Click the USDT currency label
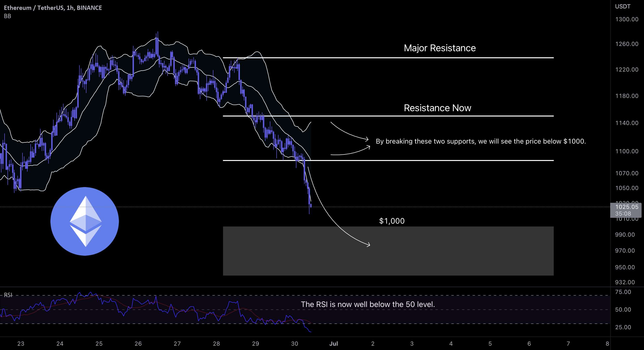The height and width of the screenshot is (350, 644). (x=623, y=7)
